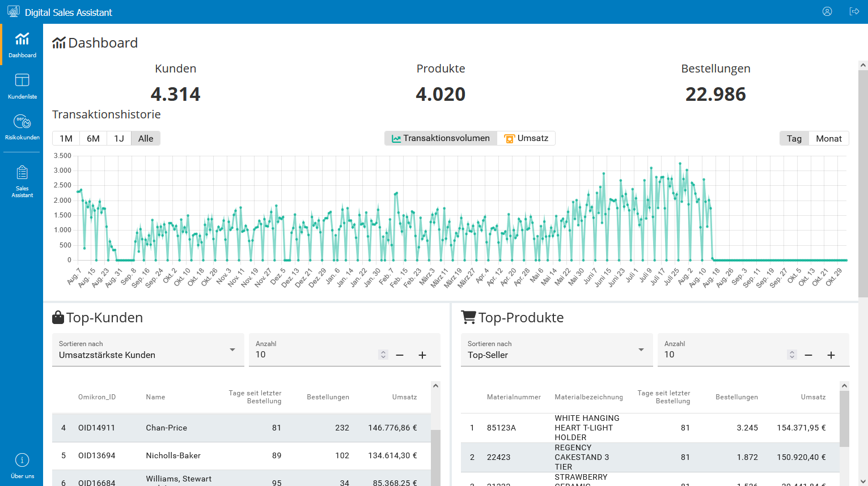The image size is (868, 486).
Task: Open the Dashboard sidebar icon
Action: point(22,45)
